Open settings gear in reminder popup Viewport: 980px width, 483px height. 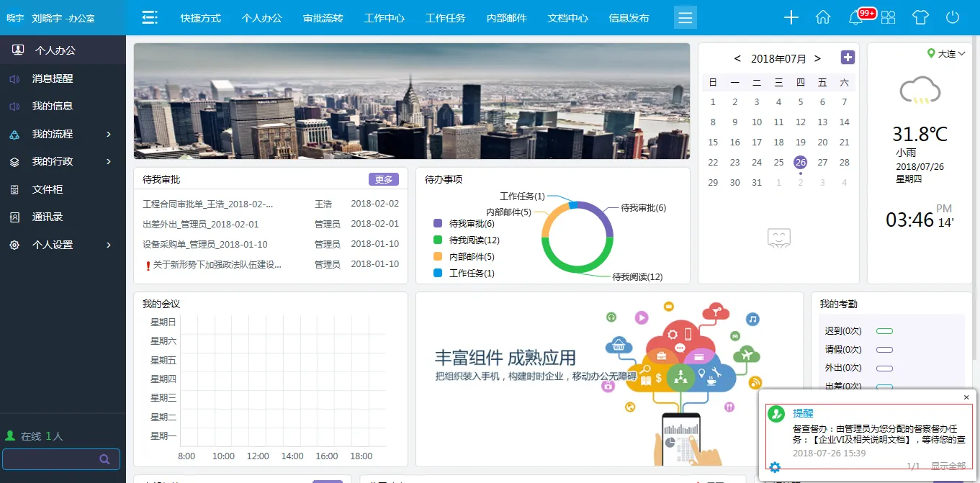[775, 467]
